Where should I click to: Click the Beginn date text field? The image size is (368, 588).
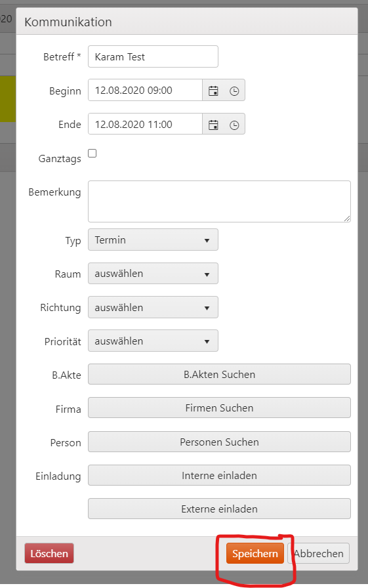coord(145,91)
